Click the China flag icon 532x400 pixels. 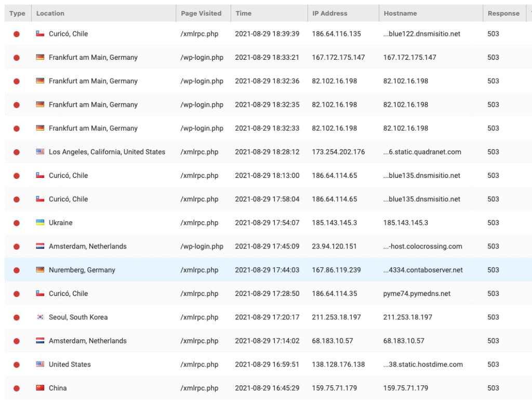(40, 388)
